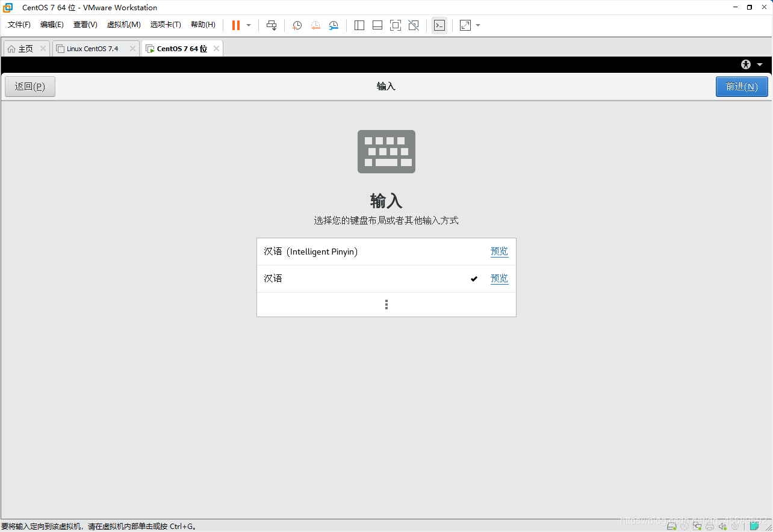The width and height of the screenshot is (773, 532).
Task: Click the network adapter status icon
Action: coord(697,527)
